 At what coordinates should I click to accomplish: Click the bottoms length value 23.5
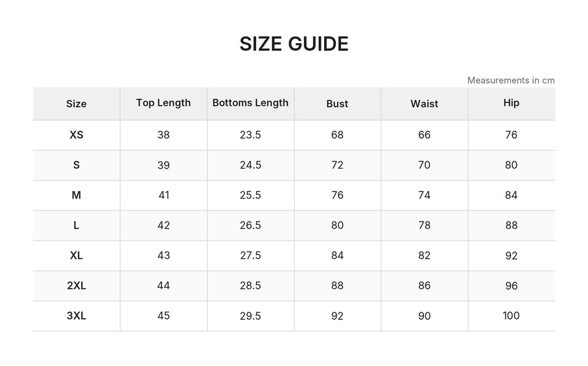point(250,135)
